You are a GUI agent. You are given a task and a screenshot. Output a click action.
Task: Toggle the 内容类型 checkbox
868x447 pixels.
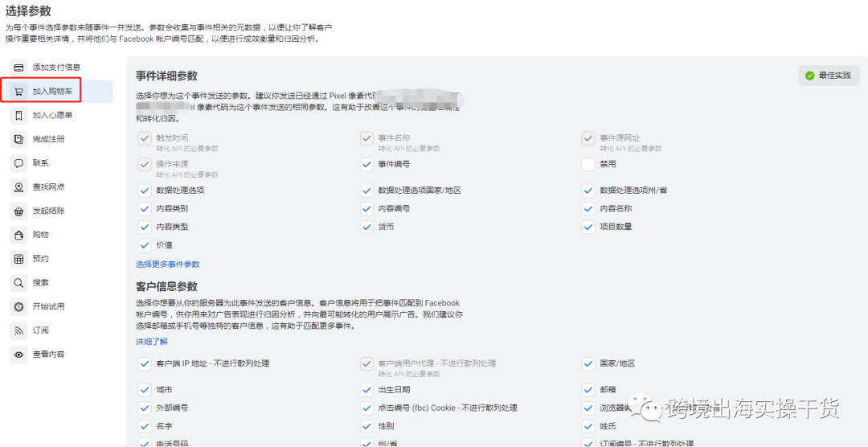[145, 227]
